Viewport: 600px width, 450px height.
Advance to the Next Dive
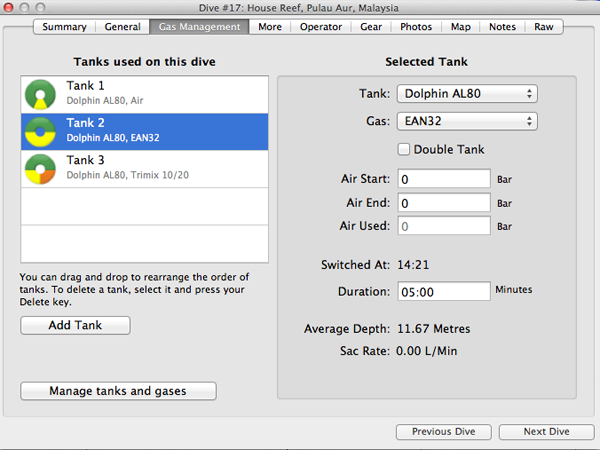pyautogui.click(x=547, y=432)
